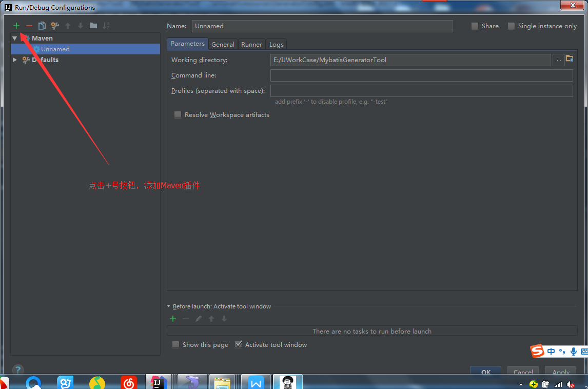Open the Logs tab

click(x=277, y=44)
